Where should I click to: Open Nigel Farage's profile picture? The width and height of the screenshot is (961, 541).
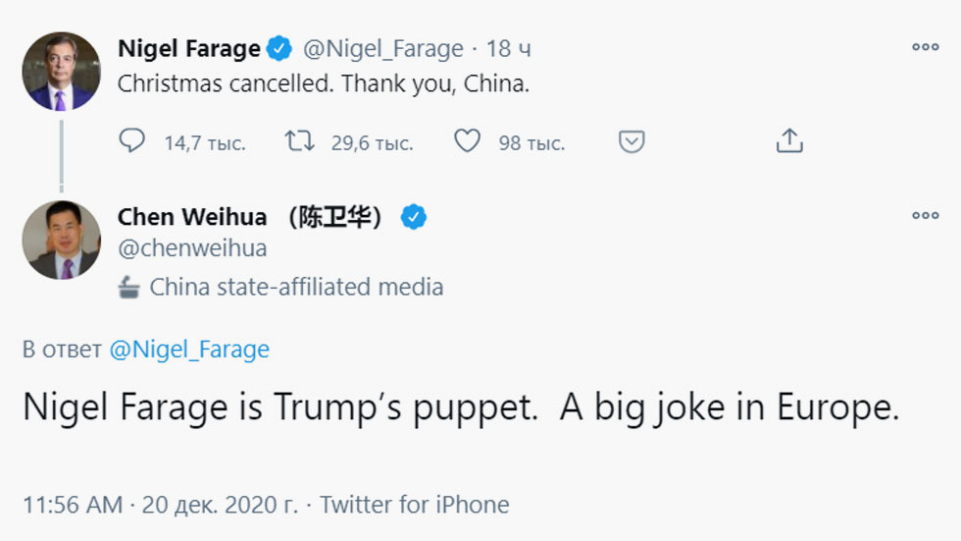pos(62,72)
